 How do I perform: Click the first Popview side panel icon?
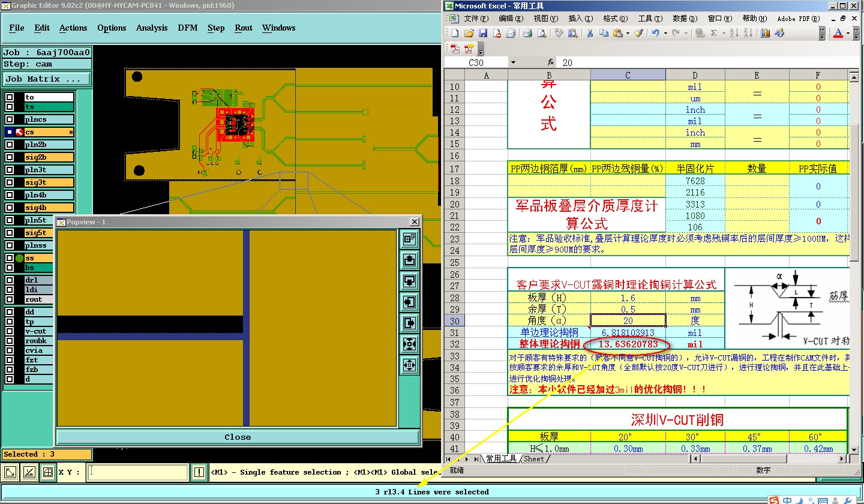pyautogui.click(x=410, y=238)
